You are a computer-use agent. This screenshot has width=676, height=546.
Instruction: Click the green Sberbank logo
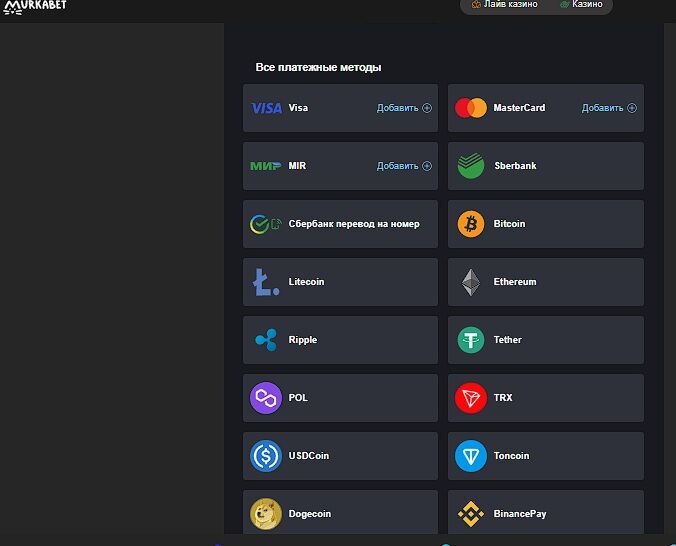tap(470, 166)
